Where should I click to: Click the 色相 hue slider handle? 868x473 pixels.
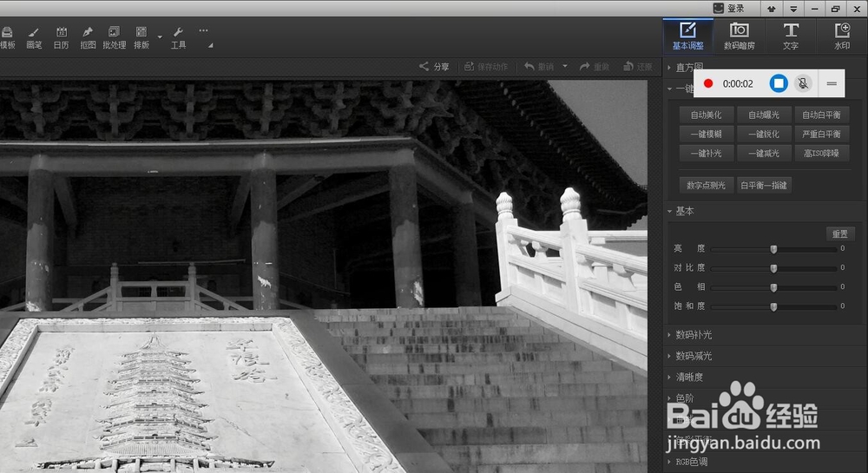coord(774,287)
